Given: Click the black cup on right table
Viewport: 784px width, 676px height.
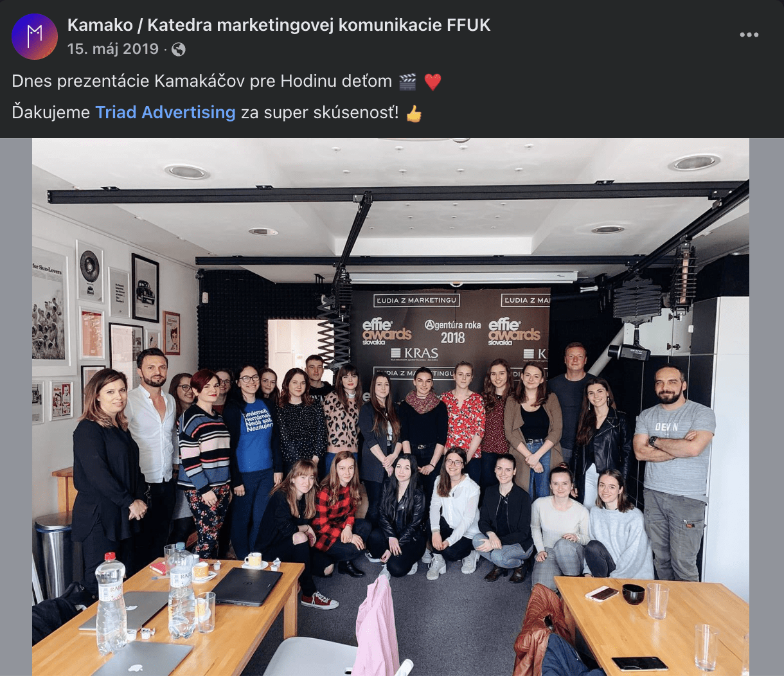Looking at the screenshot, I should [633, 594].
